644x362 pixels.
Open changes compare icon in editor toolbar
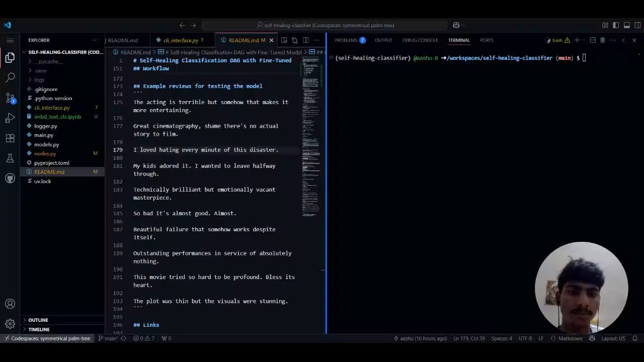pos(295,40)
